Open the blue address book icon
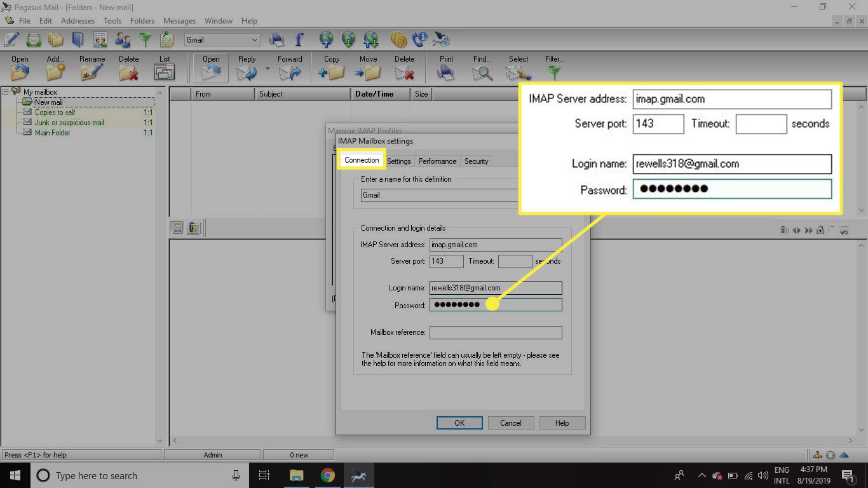Screen dimensions: 868x488 coord(78,40)
